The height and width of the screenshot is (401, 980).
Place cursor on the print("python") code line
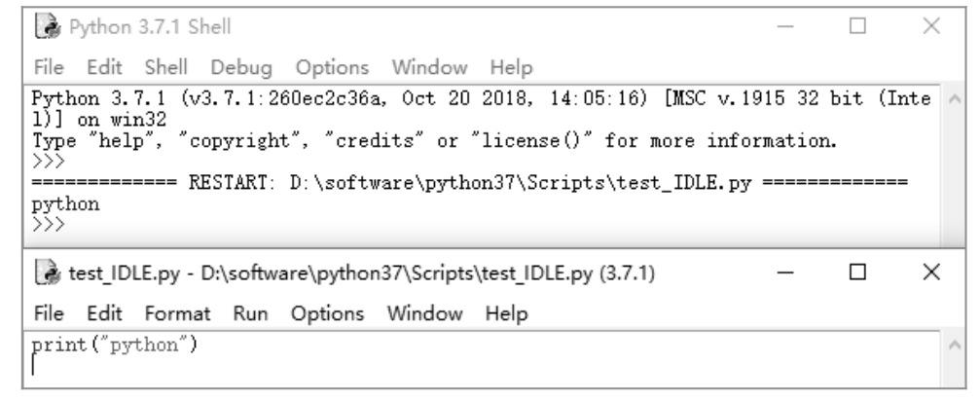point(115,345)
